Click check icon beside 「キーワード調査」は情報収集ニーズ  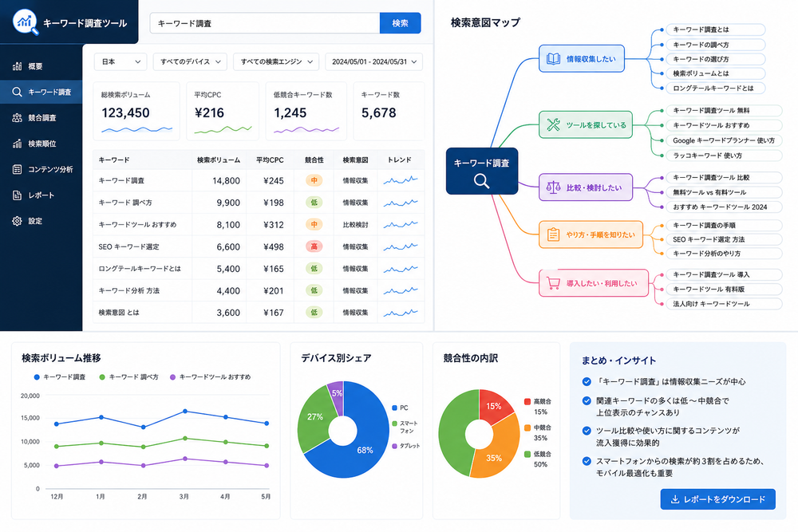[x=587, y=381]
